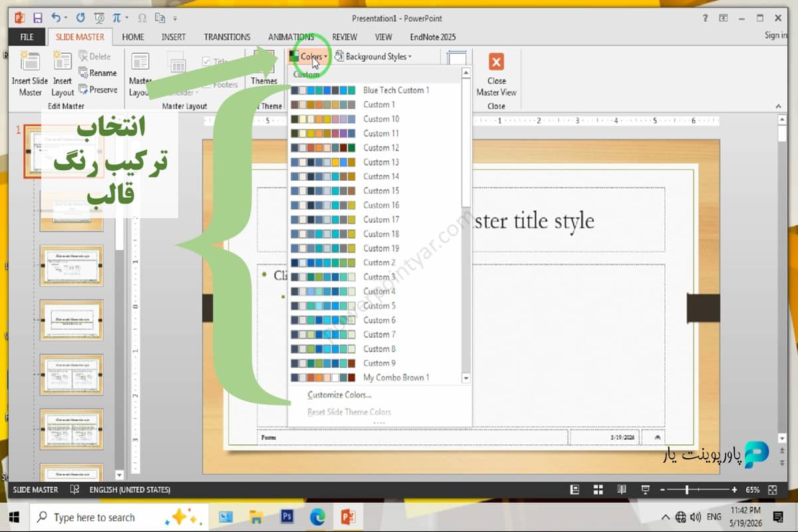Click the zoom slider handle
798x532 pixels.
(x=688, y=489)
